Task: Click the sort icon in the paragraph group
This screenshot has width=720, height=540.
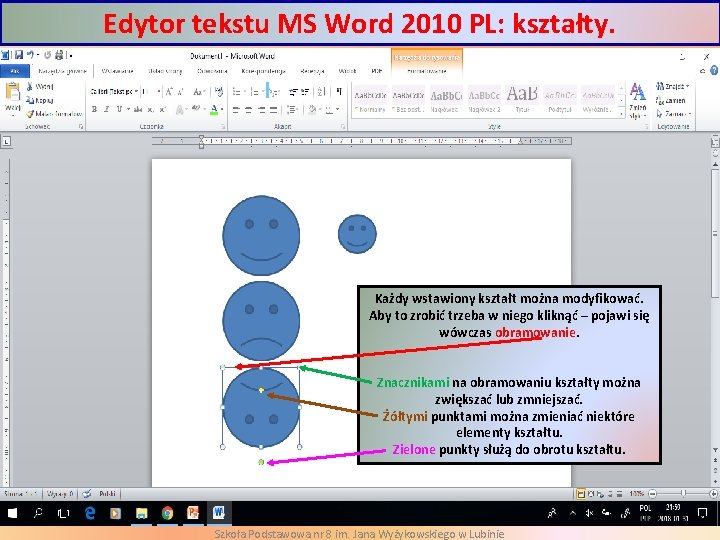Action: point(321,91)
